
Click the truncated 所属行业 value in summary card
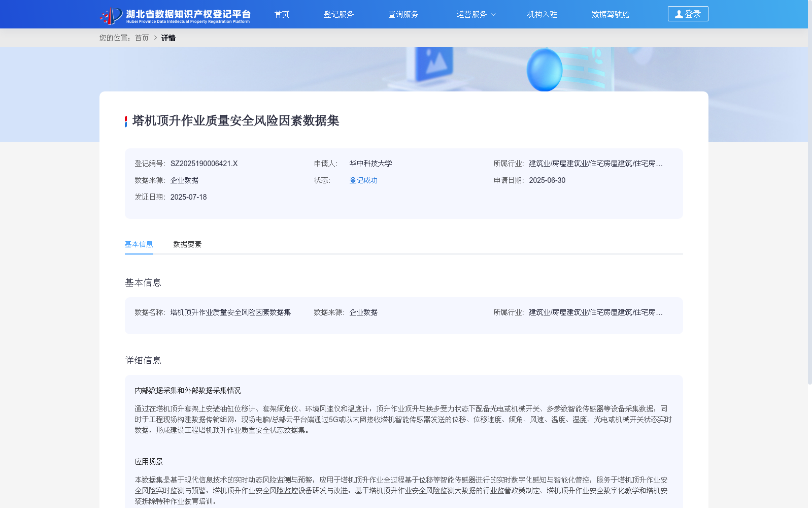pos(596,164)
